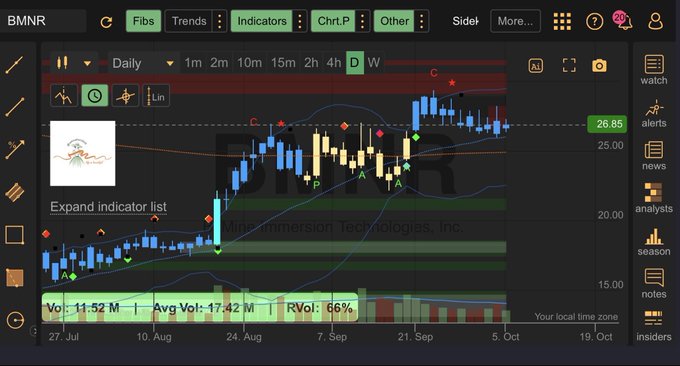Toggle the Indicators overlay button
The image size is (680, 366).
pos(262,21)
